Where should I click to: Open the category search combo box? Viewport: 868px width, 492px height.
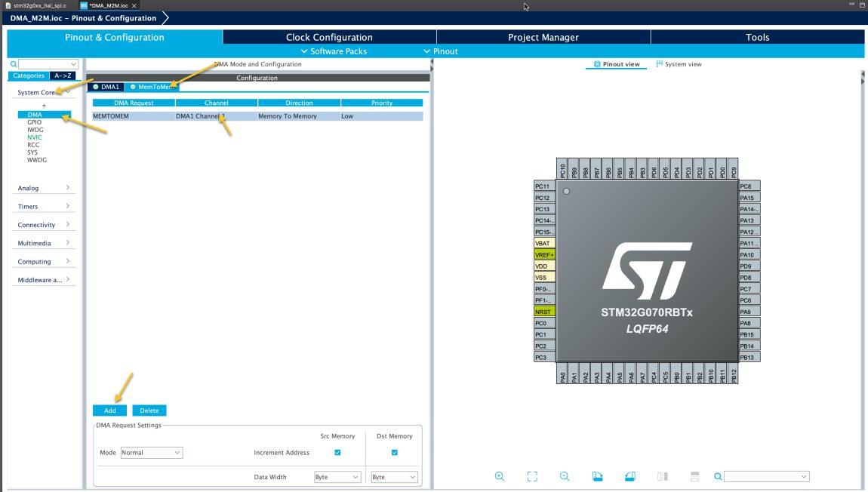[x=48, y=64]
